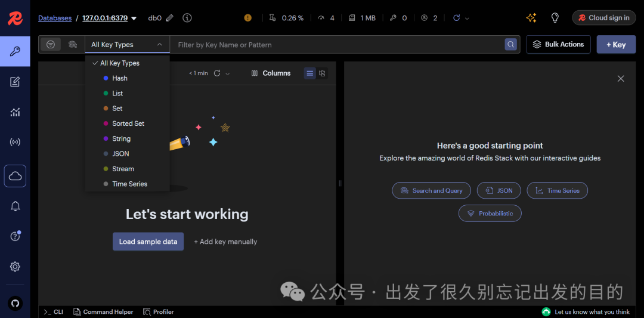The height and width of the screenshot is (318, 644).
Task: Click the database info circle icon
Action: (187, 18)
